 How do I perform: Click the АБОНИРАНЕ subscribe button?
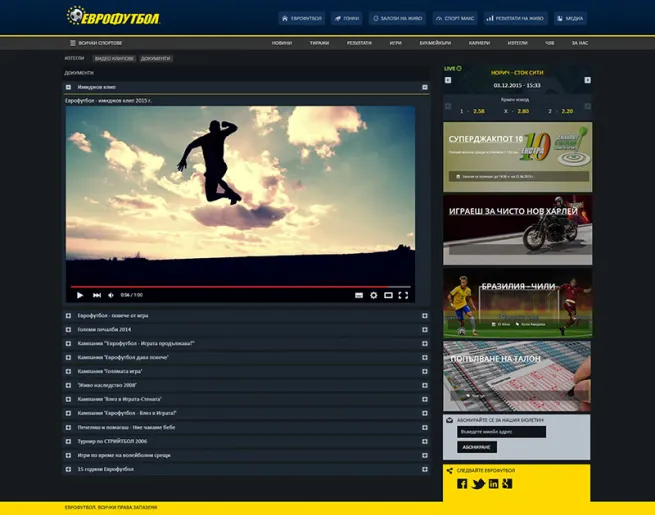(x=477, y=447)
